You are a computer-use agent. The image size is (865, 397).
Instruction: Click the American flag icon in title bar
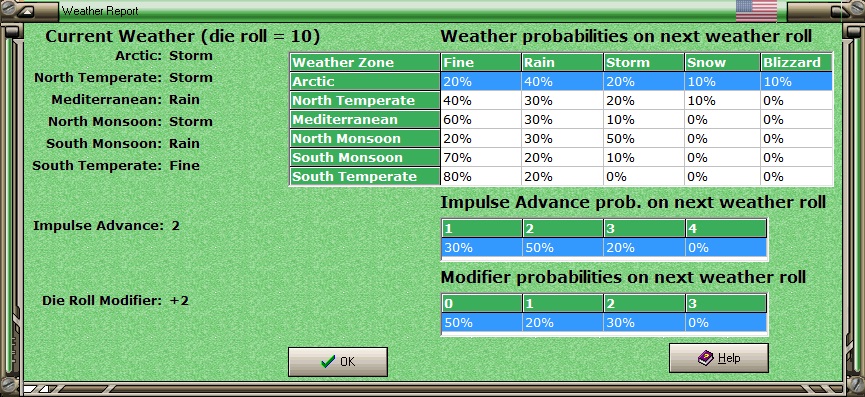tap(756, 10)
